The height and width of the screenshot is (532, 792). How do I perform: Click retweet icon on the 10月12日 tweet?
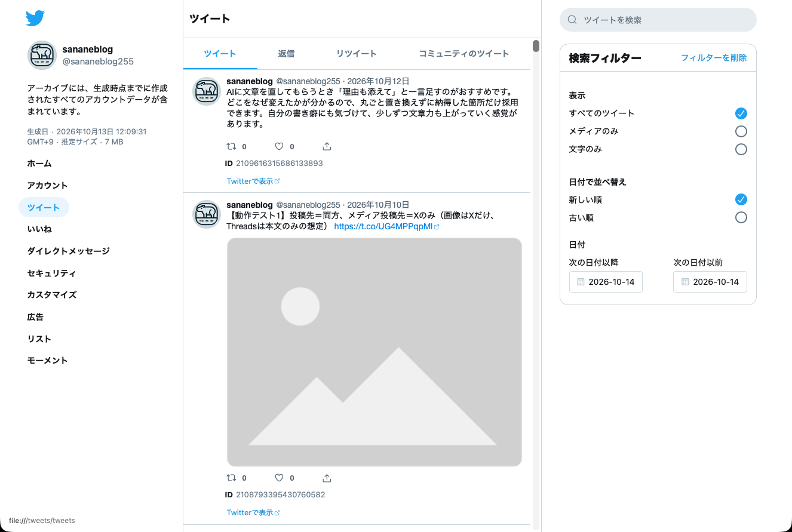tap(231, 146)
